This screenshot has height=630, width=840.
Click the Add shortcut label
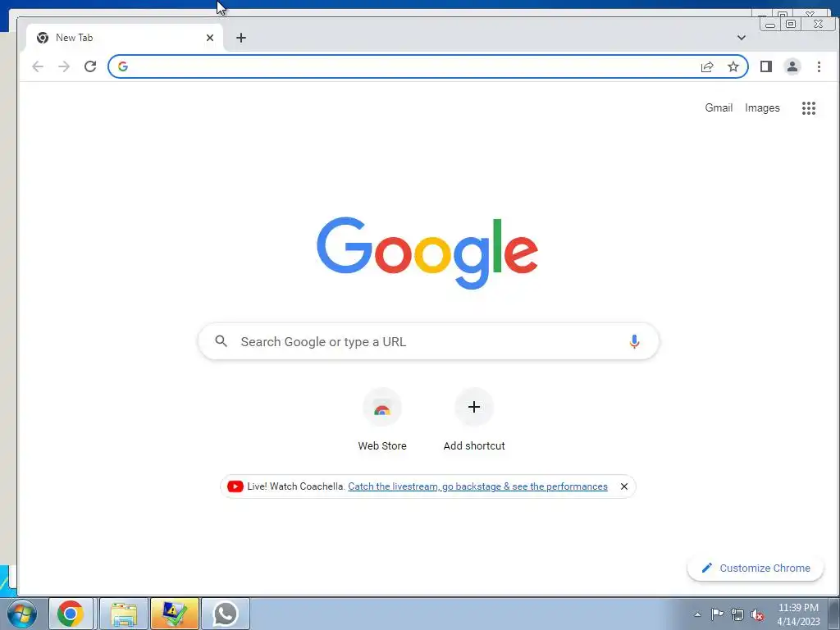(x=474, y=445)
